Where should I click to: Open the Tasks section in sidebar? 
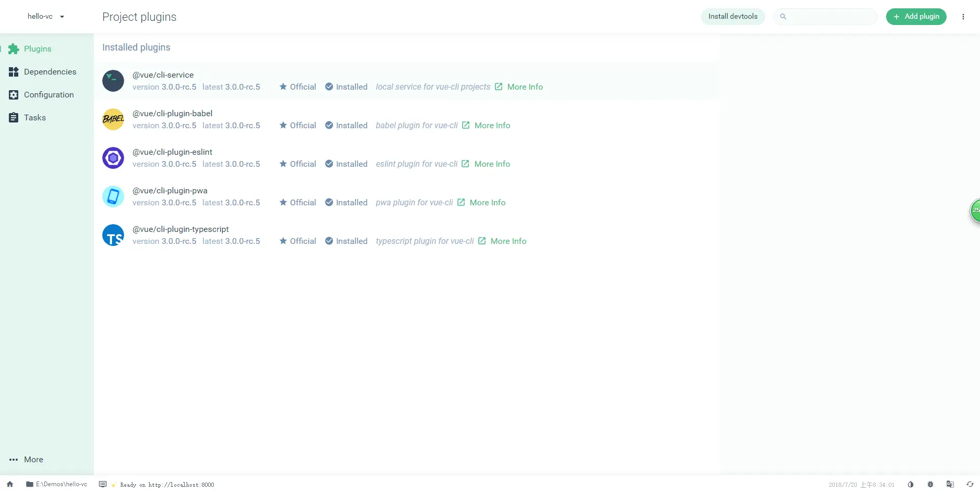click(46, 118)
